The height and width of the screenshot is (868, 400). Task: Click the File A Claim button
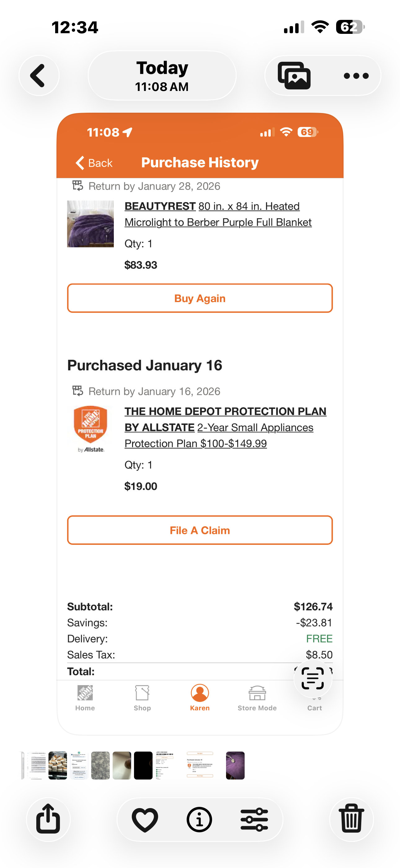pyautogui.click(x=200, y=530)
